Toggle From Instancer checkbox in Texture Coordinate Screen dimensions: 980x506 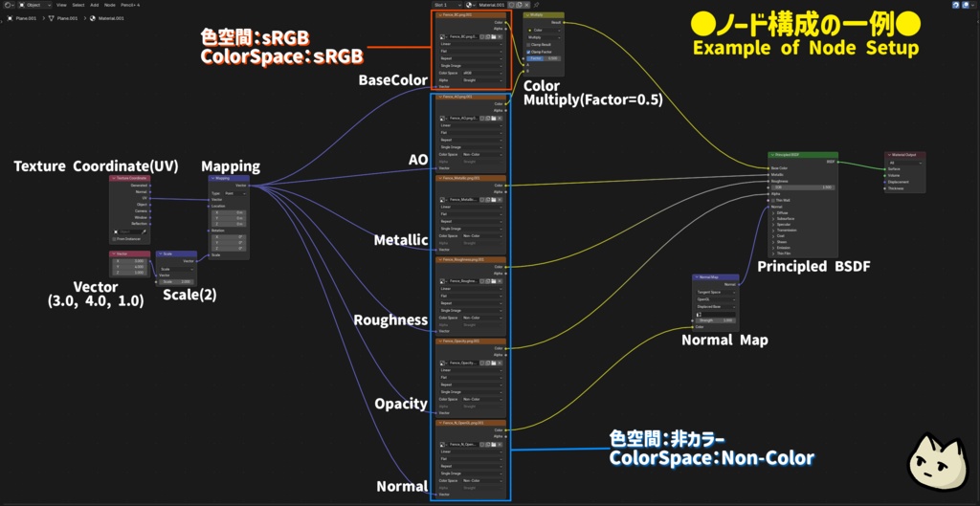point(114,238)
